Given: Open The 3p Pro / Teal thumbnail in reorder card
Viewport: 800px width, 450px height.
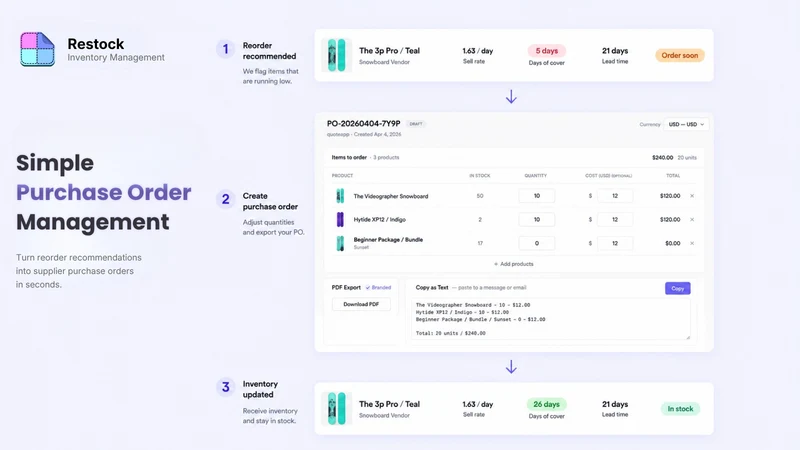Looking at the screenshot, I should tap(336, 55).
